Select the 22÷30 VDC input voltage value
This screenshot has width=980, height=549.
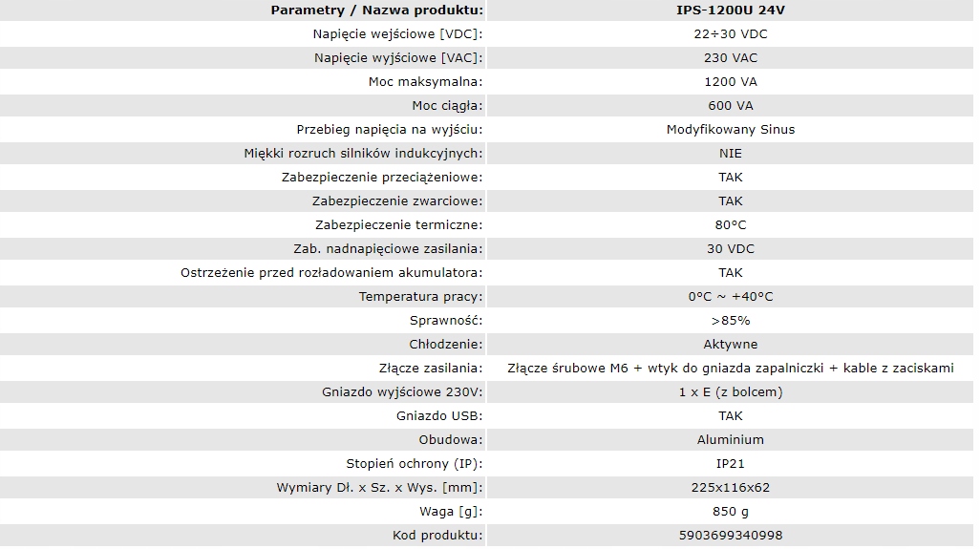click(730, 34)
